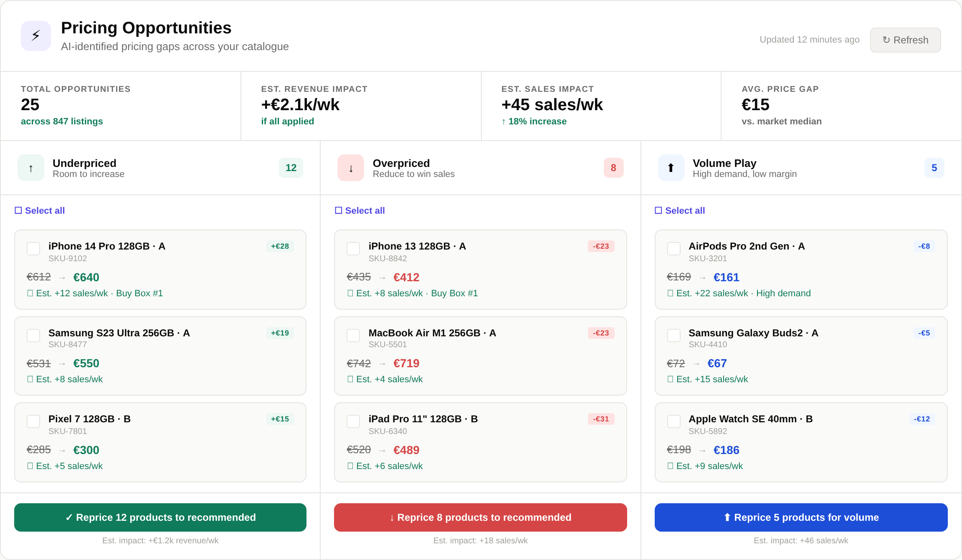The height and width of the screenshot is (560, 962).
Task: Click the Underpriced up-arrow category icon
Action: 30,167
